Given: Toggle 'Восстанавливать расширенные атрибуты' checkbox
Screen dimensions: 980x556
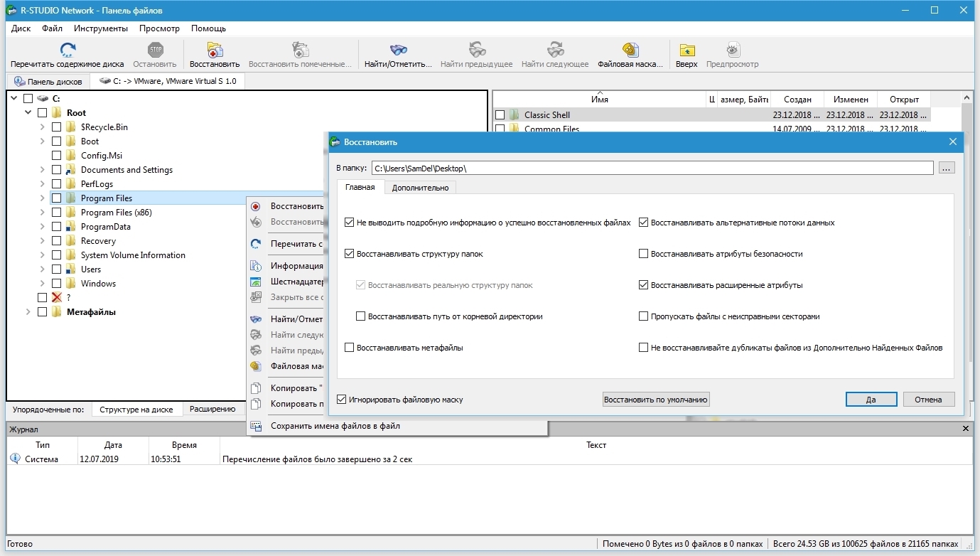Looking at the screenshot, I should coord(643,285).
